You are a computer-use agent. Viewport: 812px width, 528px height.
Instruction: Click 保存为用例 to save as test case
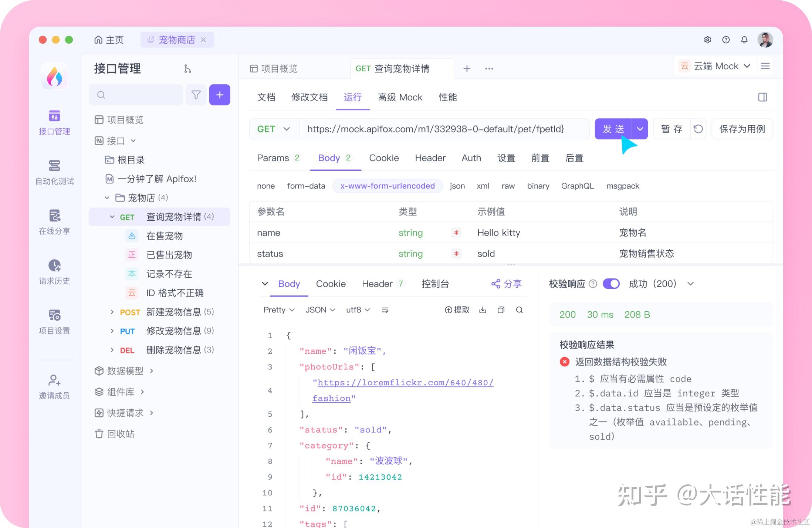point(742,129)
